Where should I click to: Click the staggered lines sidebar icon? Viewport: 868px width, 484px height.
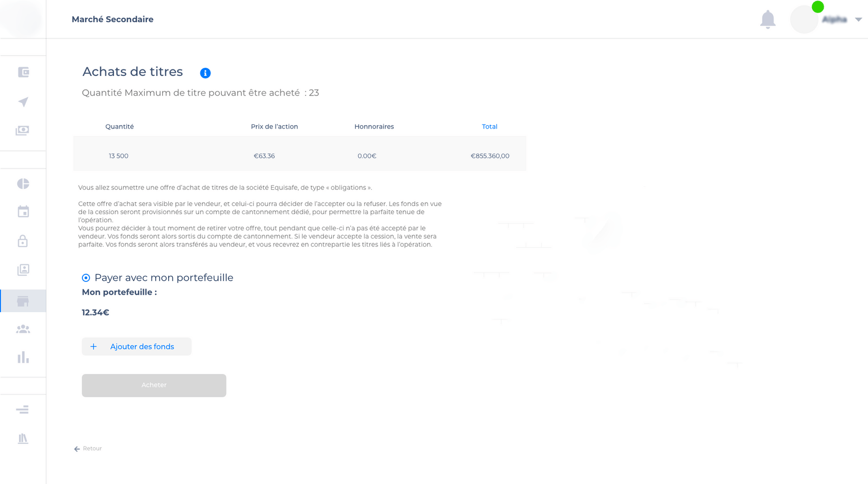coord(23,410)
